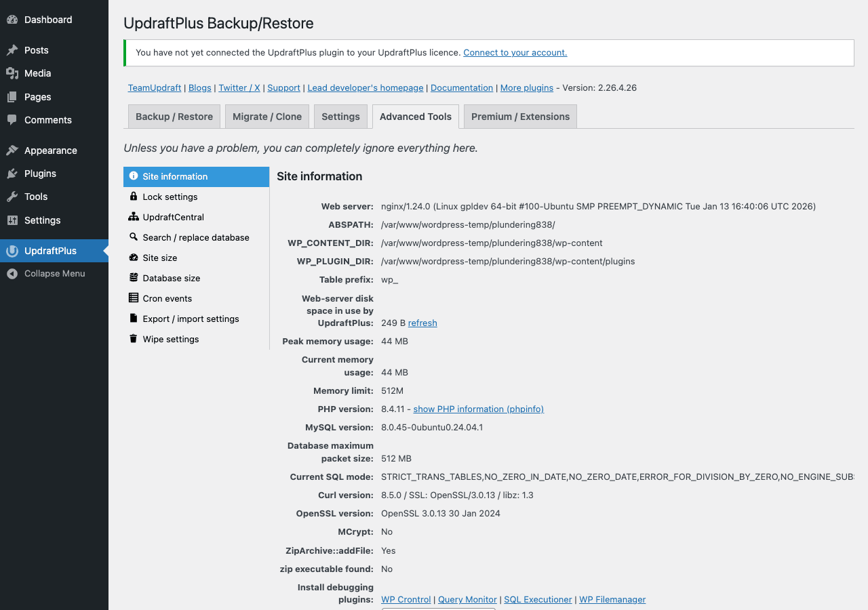
Task: Click the Settings sliders icon
Action: point(12,220)
